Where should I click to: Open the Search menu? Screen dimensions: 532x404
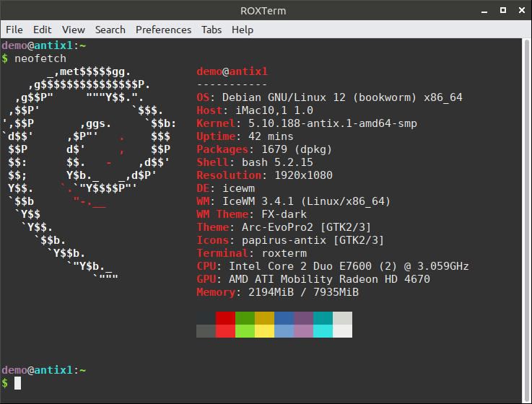pyautogui.click(x=110, y=30)
